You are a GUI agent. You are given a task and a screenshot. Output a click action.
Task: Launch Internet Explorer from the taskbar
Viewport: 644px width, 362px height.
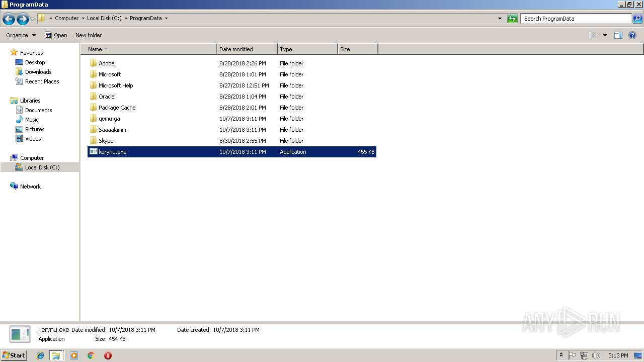[41, 355]
